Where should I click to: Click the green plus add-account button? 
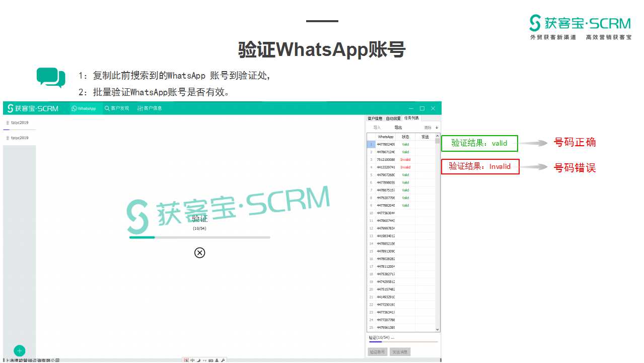(x=20, y=350)
